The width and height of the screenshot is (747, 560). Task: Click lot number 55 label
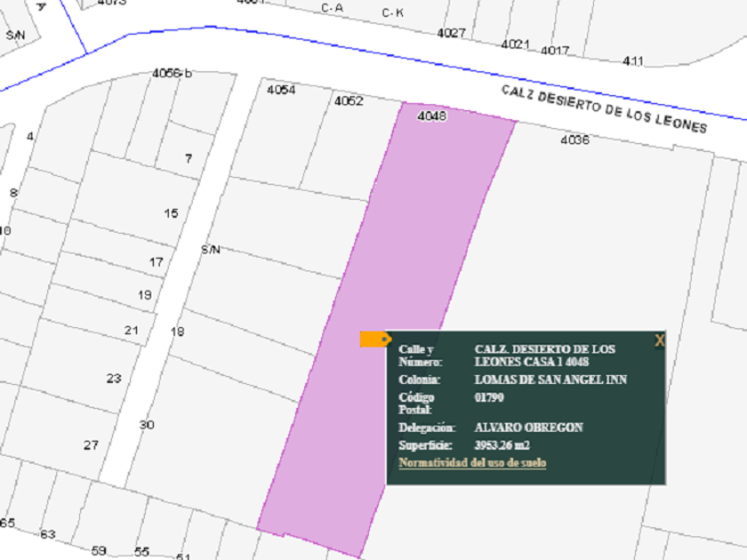(x=141, y=552)
